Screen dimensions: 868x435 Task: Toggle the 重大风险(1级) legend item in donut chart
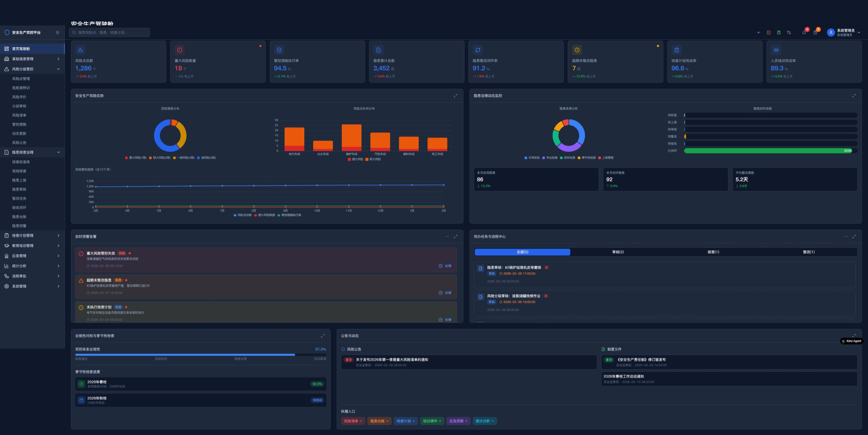[x=136, y=158]
